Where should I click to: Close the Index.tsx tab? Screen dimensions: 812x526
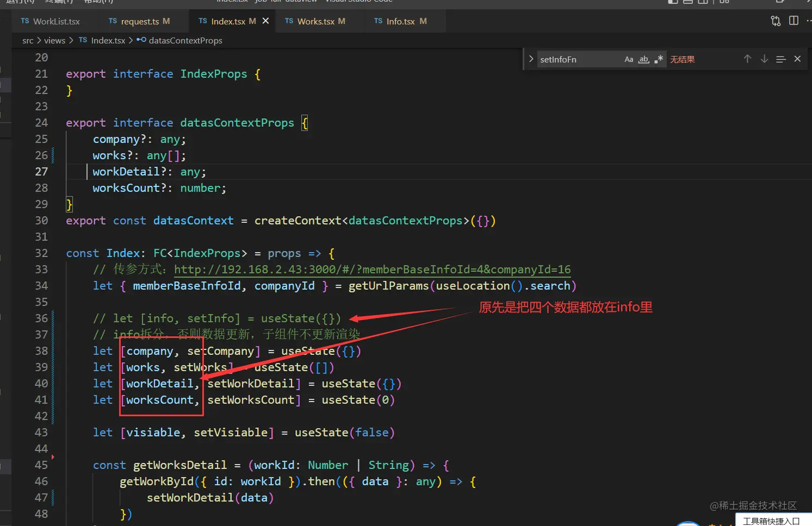point(265,21)
